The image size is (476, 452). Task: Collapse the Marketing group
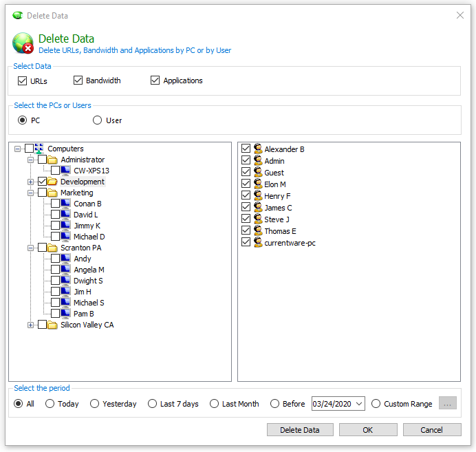(31, 193)
